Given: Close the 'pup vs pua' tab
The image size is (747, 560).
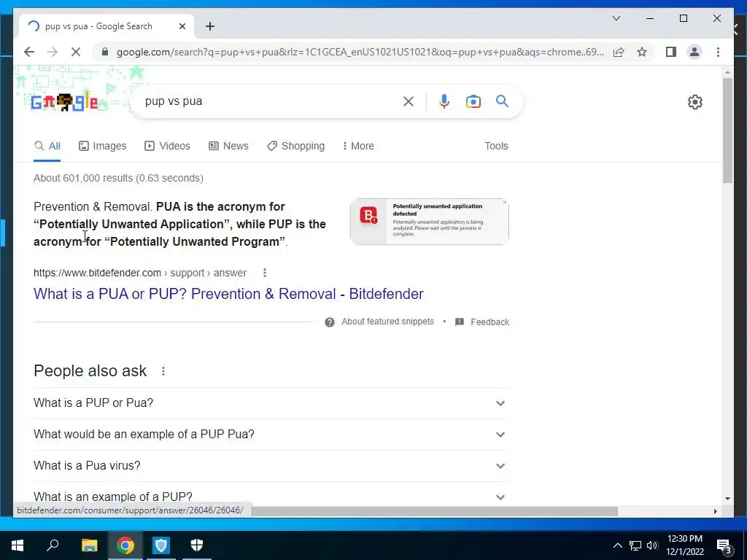Looking at the screenshot, I should click(x=182, y=26).
